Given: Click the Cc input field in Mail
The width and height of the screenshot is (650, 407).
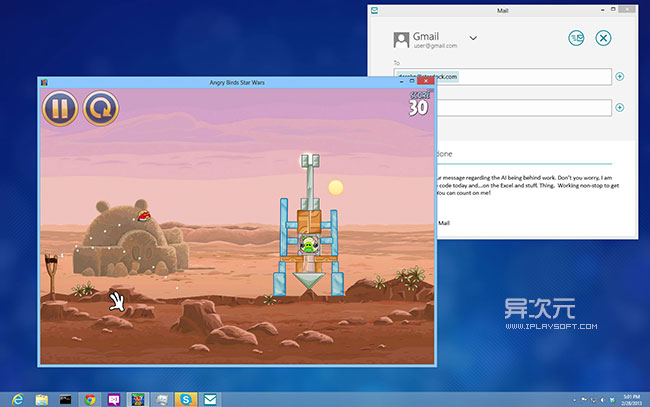Looking at the screenshot, I should coord(524,108).
